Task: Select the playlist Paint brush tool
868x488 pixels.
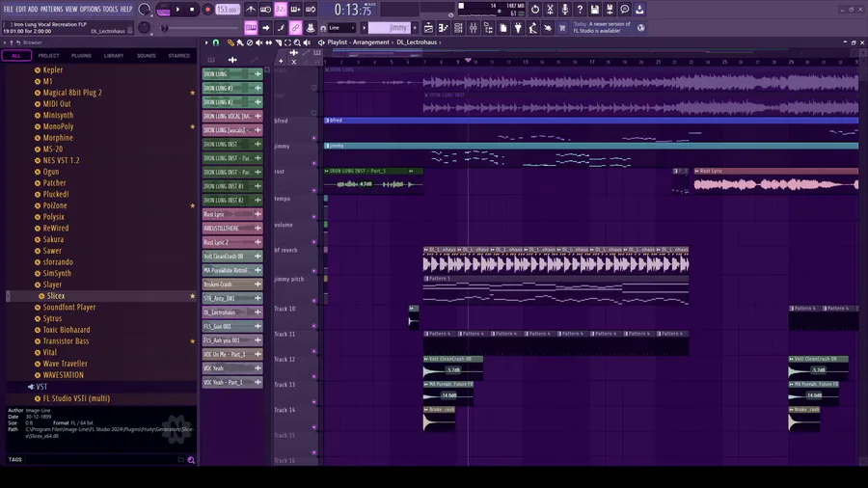Action: (240, 42)
